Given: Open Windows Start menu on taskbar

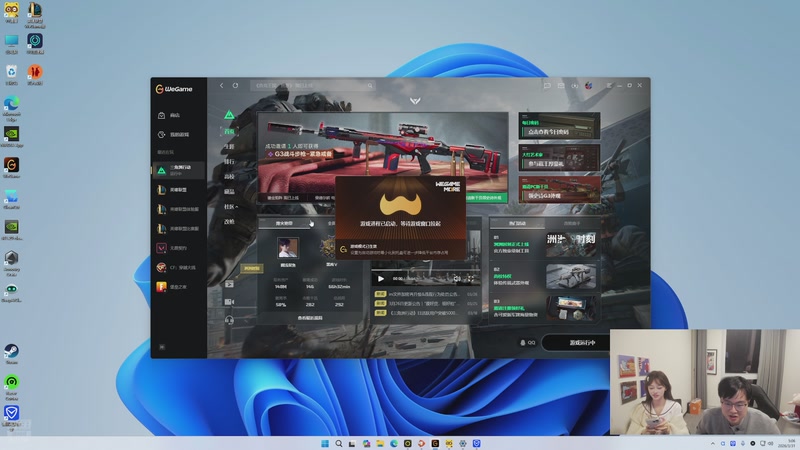Looking at the screenshot, I should [x=325, y=443].
